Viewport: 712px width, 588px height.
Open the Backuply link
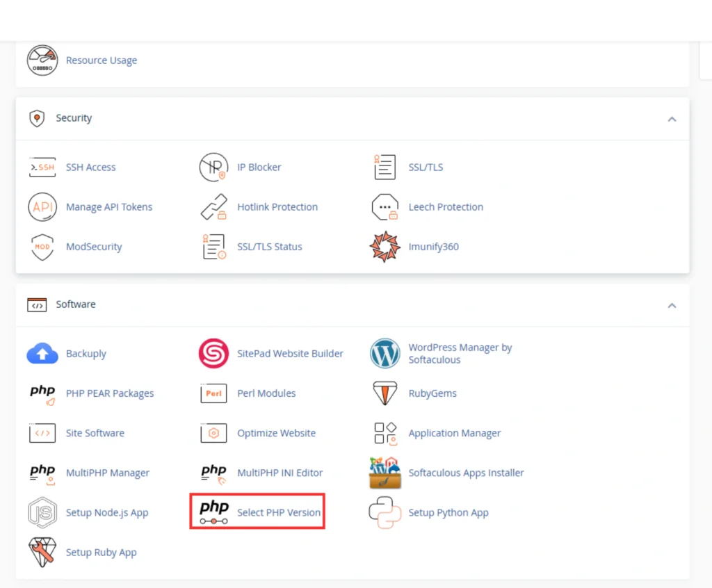coord(86,354)
